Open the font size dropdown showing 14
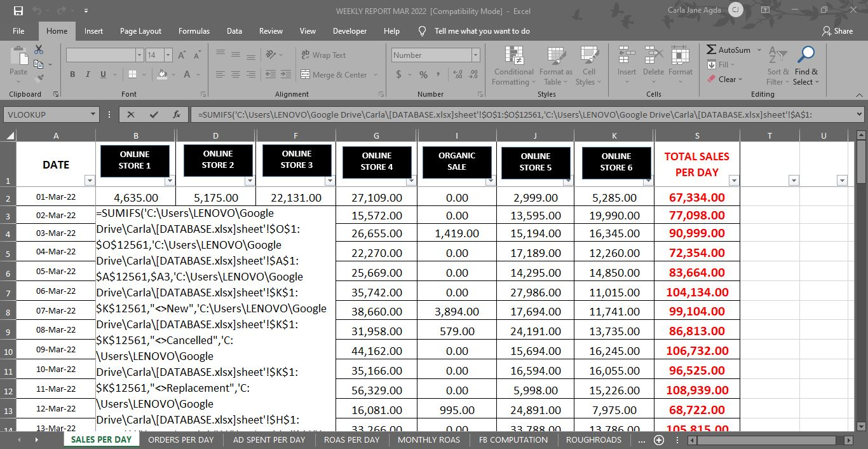Viewport: 868px width, 449px height. pos(167,55)
